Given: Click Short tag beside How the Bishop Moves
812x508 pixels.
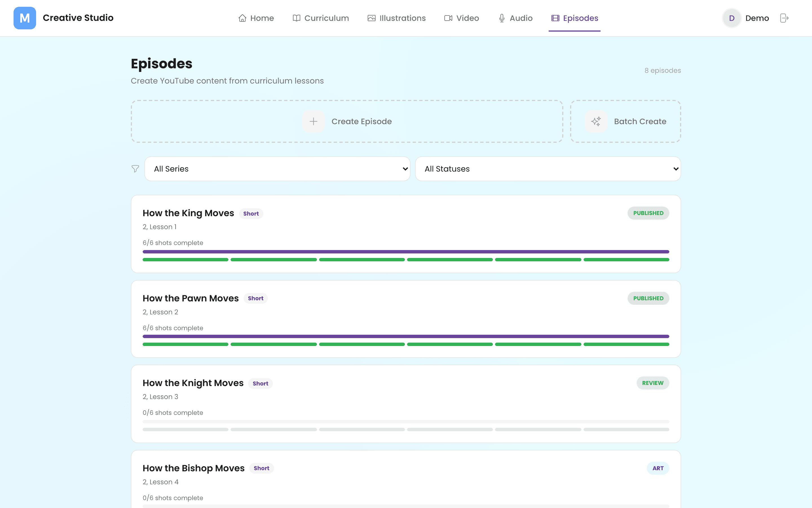Looking at the screenshot, I should (261, 468).
